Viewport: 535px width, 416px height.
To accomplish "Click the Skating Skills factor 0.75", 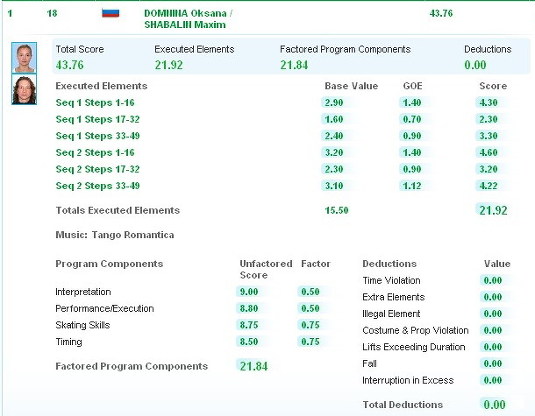I will click(x=310, y=325).
